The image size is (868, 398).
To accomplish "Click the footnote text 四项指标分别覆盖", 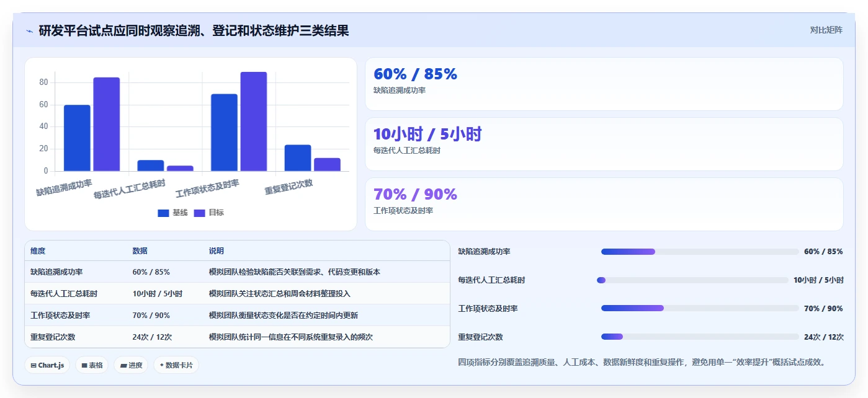I will tap(642, 362).
